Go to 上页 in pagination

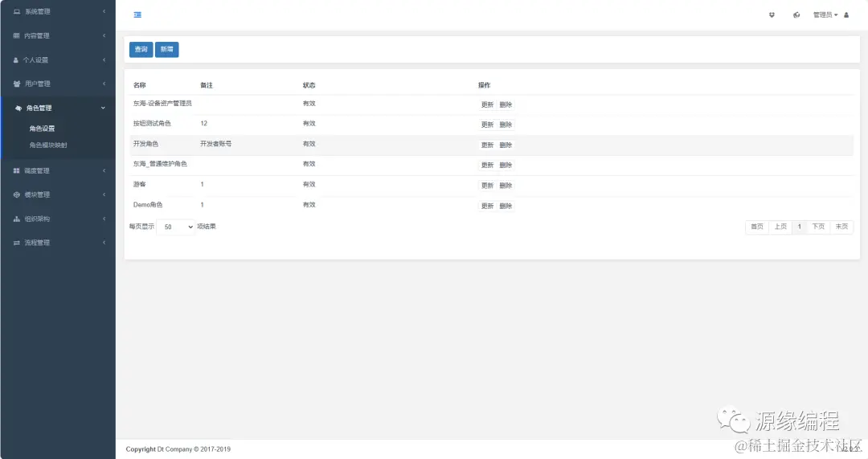click(x=780, y=227)
